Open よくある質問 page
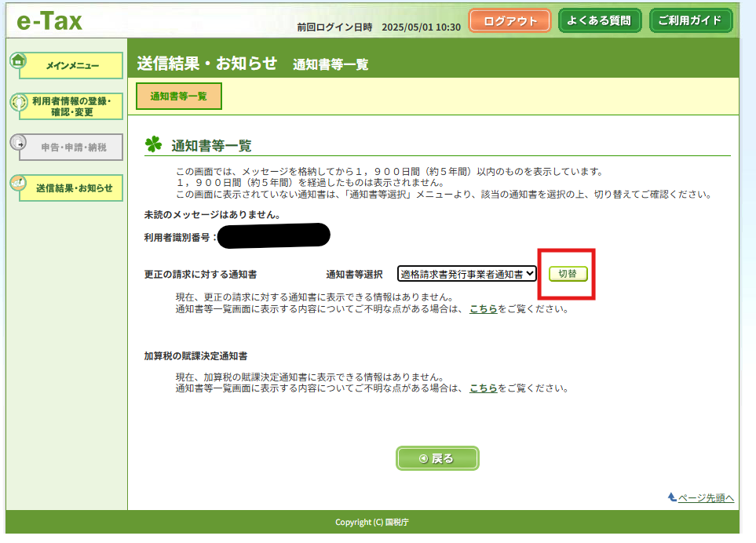Image resolution: width=756 pixels, height=543 pixels. click(599, 20)
